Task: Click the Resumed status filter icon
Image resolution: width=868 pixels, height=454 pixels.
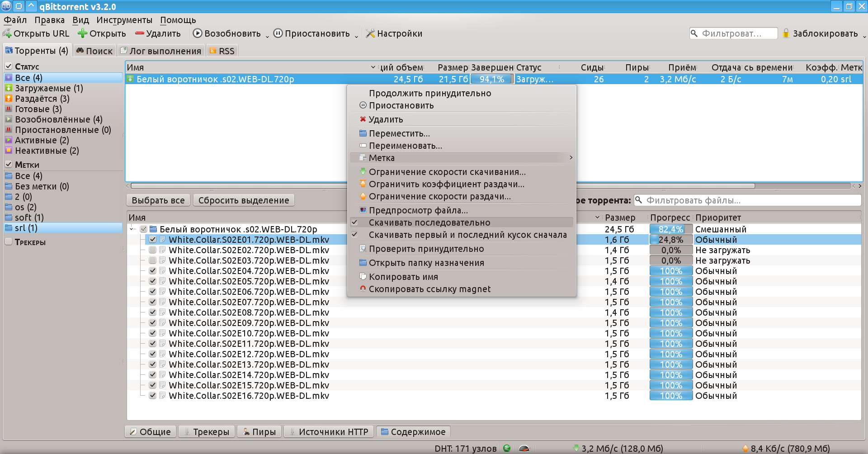Action: [9, 119]
